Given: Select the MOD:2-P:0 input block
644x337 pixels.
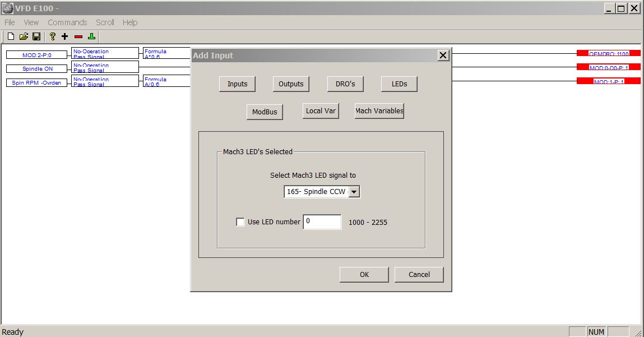Looking at the screenshot, I should pyautogui.click(x=36, y=54).
